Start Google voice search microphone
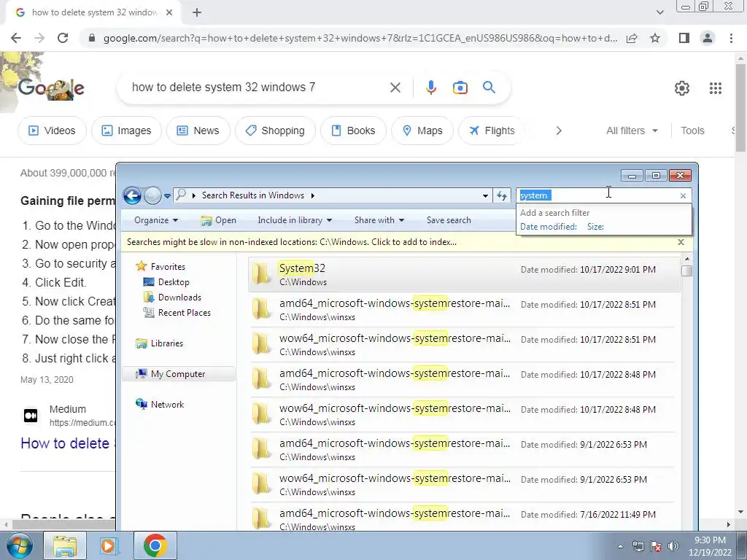Viewport: 747px width, 560px height. point(430,87)
